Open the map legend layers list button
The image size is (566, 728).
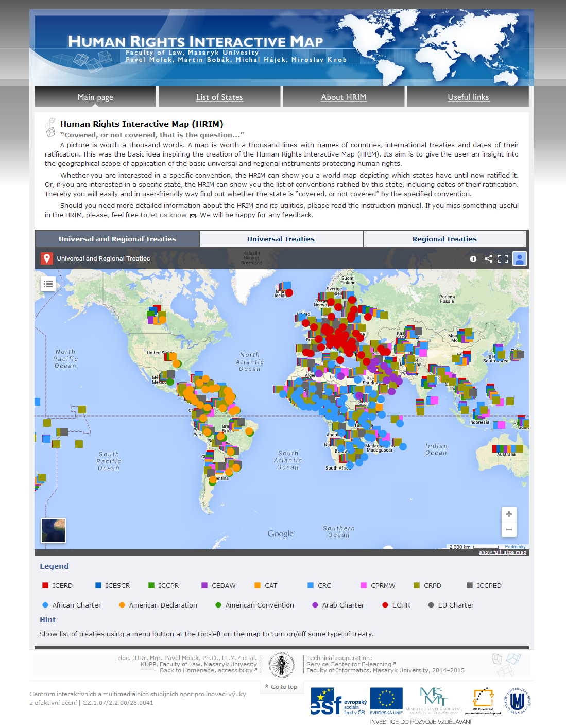(48, 284)
